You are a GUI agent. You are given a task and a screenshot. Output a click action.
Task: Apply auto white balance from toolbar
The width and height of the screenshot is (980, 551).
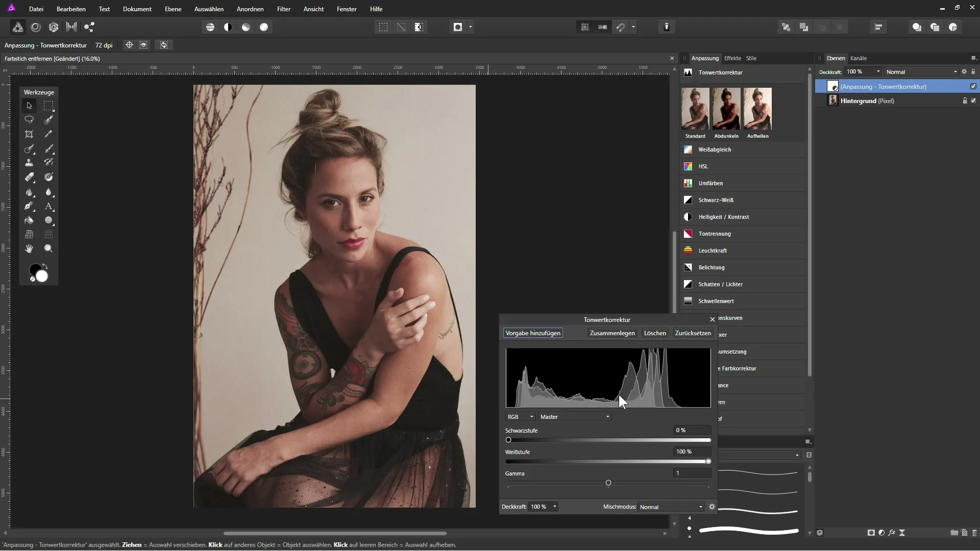[264, 27]
